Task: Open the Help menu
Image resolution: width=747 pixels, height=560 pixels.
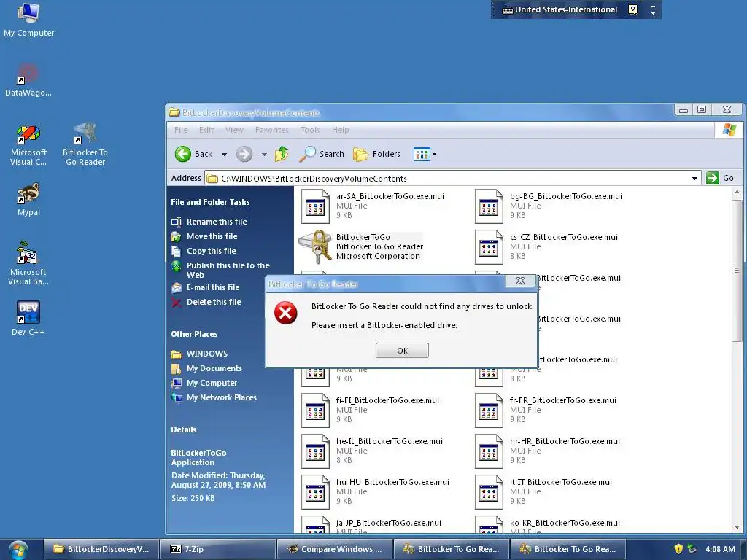Action: point(340,130)
